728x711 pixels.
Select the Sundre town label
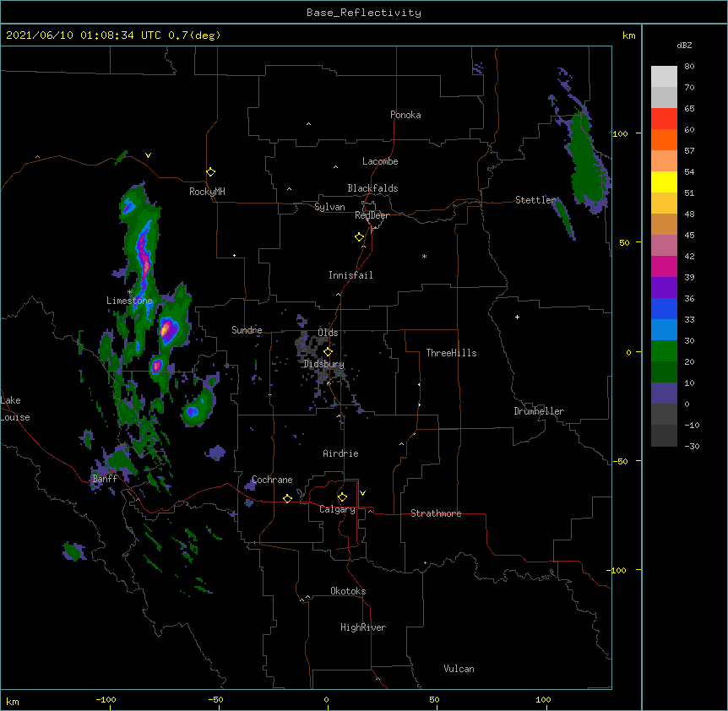coord(247,330)
